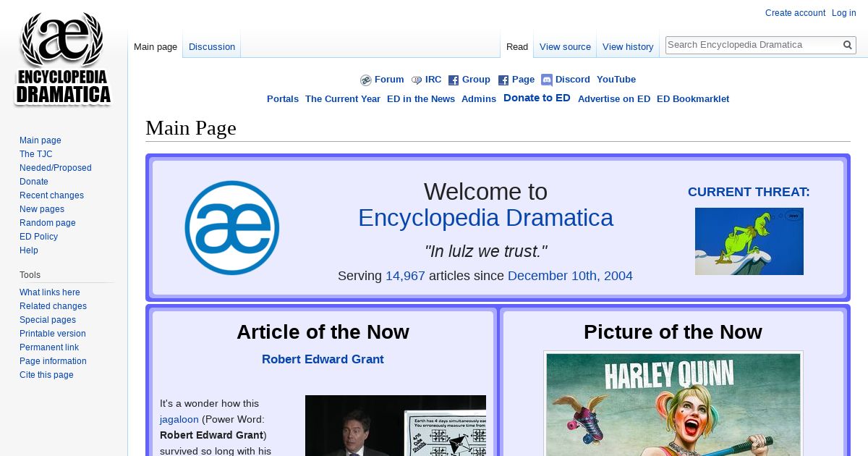This screenshot has width=868, height=456.
Task: Click into the Search Encyclopedia Dramatica field
Action: 753,45
